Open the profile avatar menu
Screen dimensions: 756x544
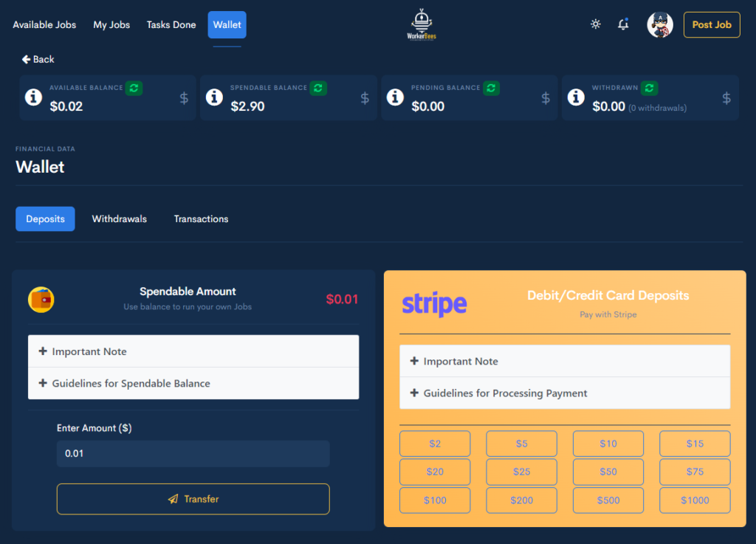659,24
